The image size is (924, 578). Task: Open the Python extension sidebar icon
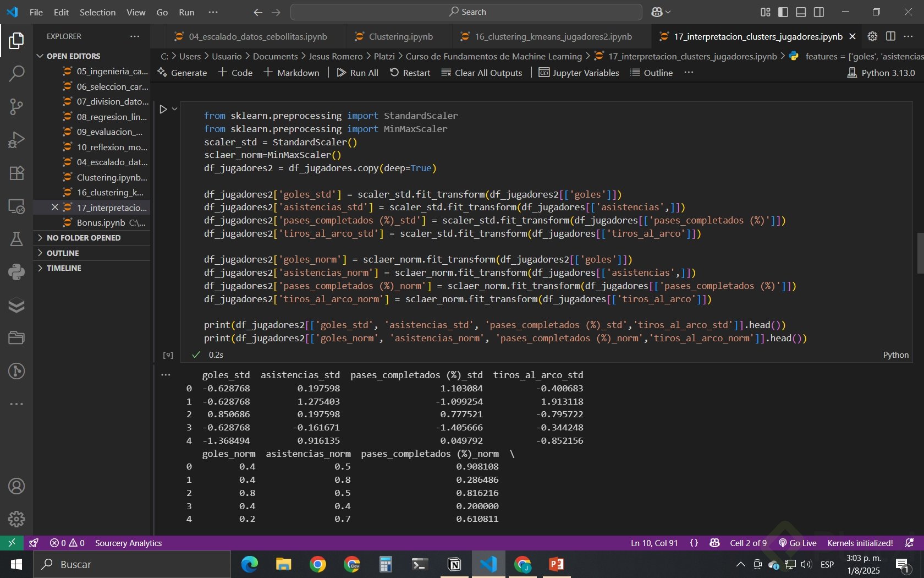tap(16, 272)
